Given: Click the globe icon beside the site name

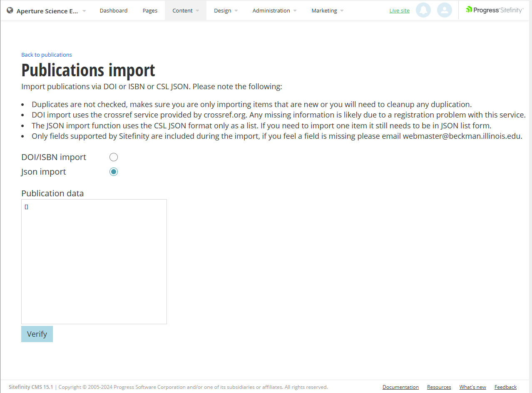Looking at the screenshot, I should tap(9, 10).
